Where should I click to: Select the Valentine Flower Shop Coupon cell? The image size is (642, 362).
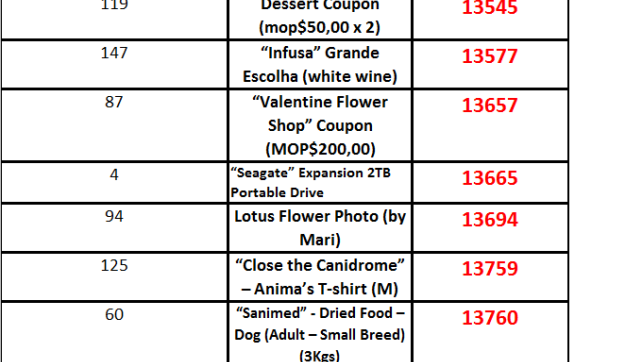(x=320, y=125)
